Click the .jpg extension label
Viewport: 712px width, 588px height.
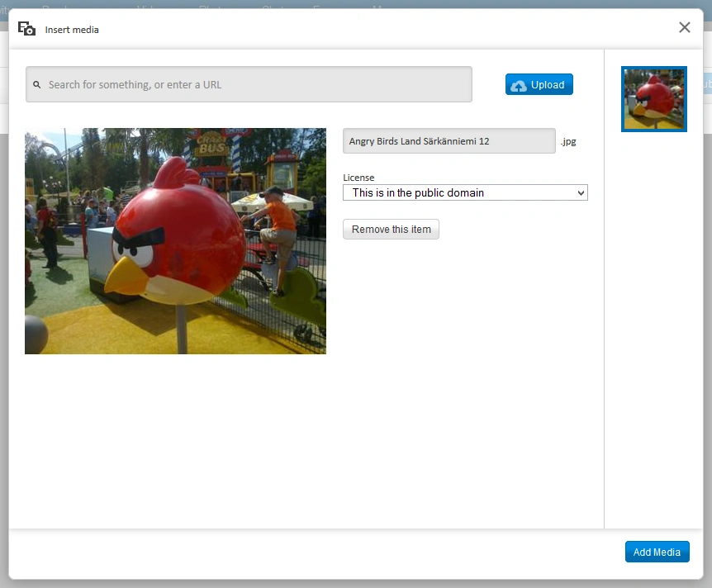(568, 141)
